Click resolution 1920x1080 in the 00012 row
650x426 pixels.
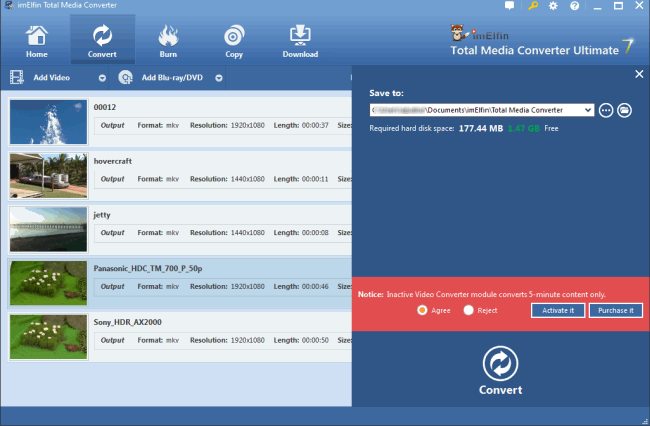coord(247,125)
